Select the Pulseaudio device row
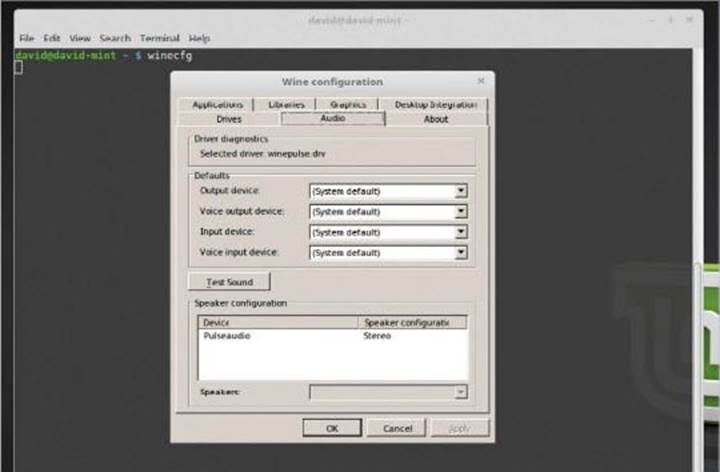The image size is (720, 472). [332, 336]
